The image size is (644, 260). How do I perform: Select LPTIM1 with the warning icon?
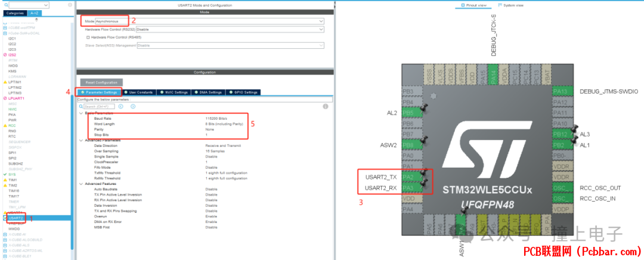[x=15, y=82]
